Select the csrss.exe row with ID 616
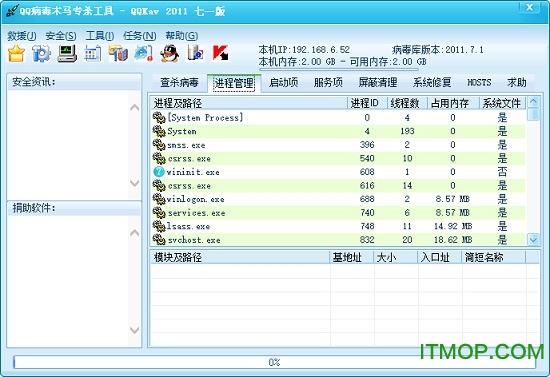The width and height of the screenshot is (550, 377). tap(338, 186)
